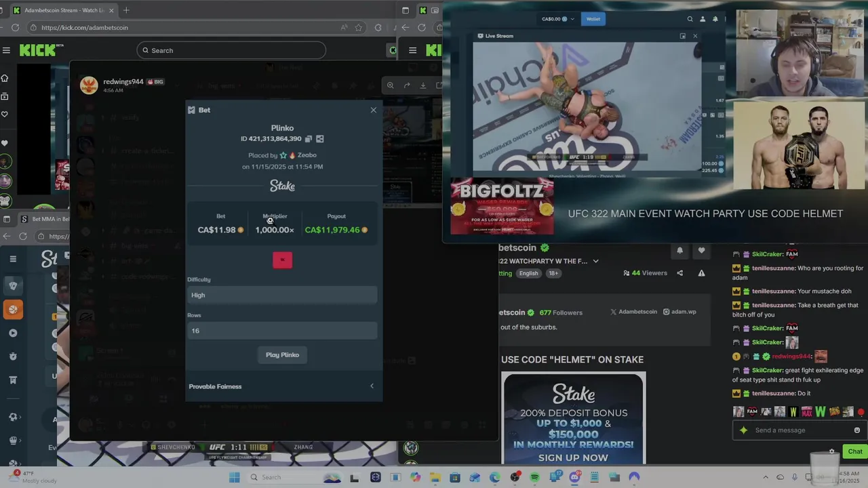Open the emoji picker in chat input
The width and height of the screenshot is (868, 488).
coord(857,430)
